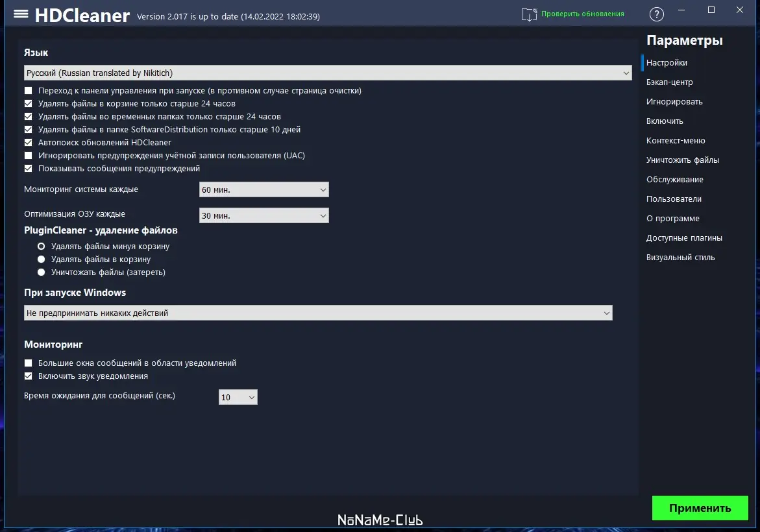
Task: Open Бэкап-центр section
Action: pyautogui.click(x=669, y=82)
